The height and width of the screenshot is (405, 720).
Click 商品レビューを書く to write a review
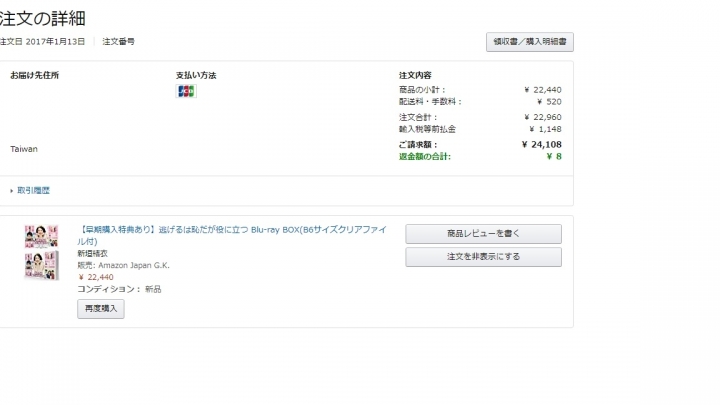click(483, 234)
